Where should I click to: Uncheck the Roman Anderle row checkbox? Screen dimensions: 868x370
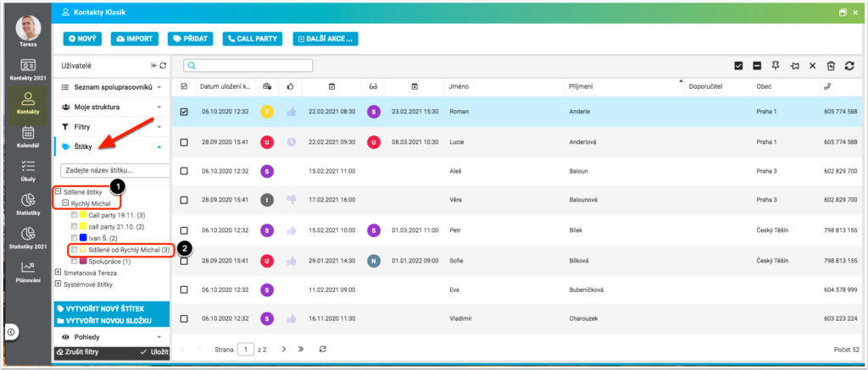pos(184,112)
